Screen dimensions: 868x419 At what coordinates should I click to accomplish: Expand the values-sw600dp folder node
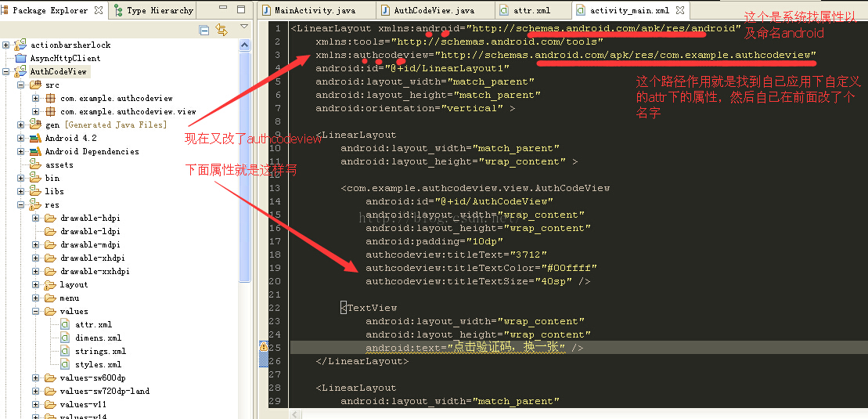pyautogui.click(x=36, y=377)
